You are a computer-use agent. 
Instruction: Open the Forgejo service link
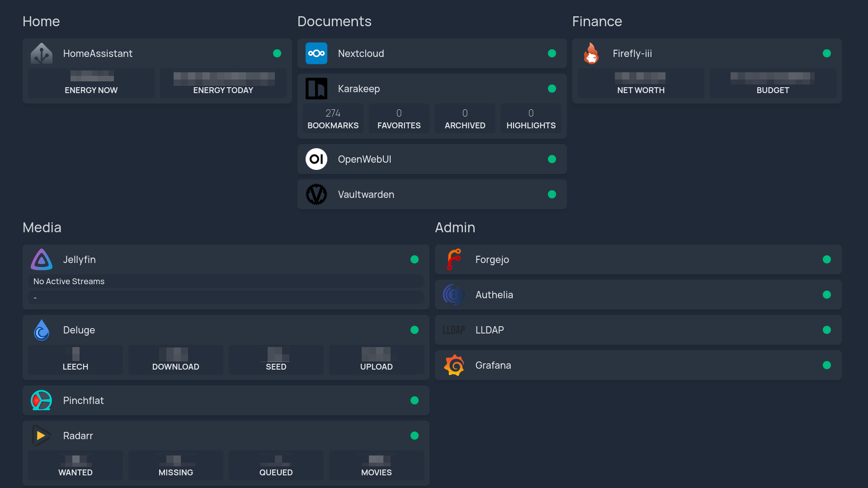pyautogui.click(x=492, y=259)
